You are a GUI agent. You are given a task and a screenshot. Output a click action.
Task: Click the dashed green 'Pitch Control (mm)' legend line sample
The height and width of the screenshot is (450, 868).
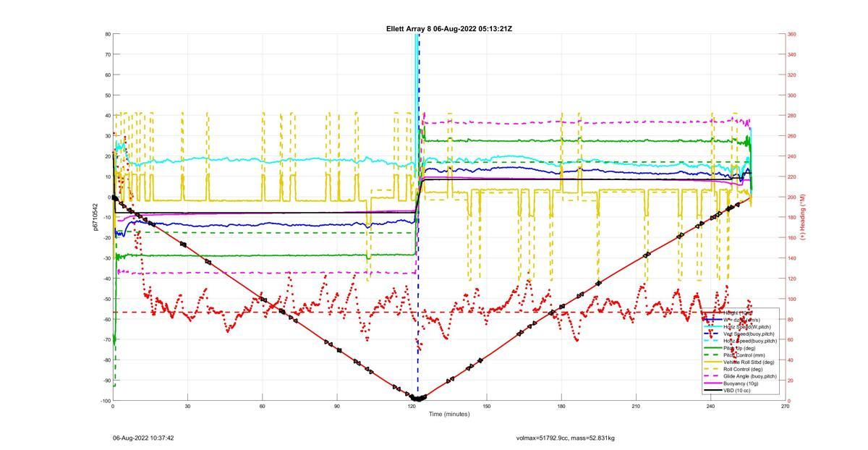pos(712,355)
